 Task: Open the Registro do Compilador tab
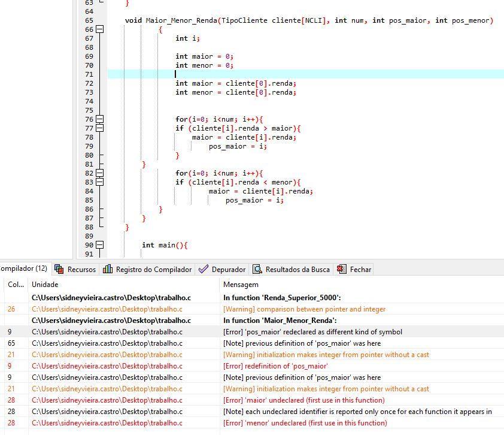(x=147, y=269)
